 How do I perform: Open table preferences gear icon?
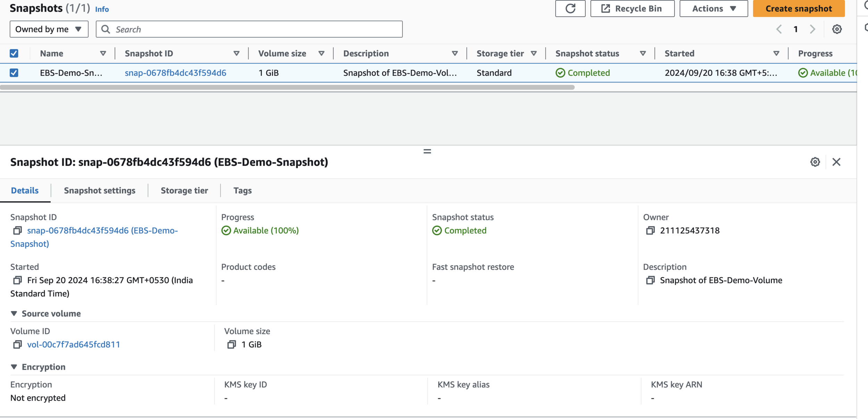click(837, 29)
